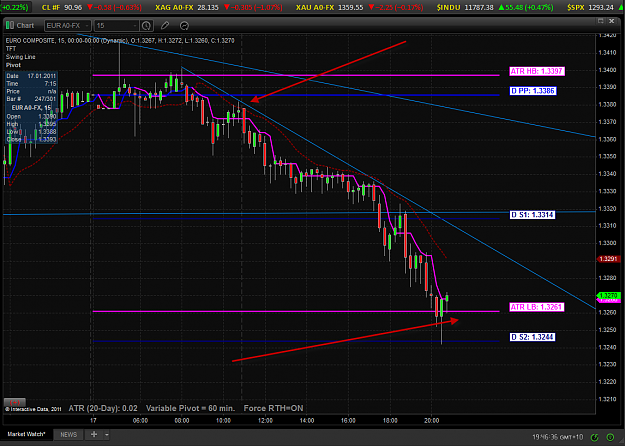This screenshot has width=625, height=446.
Task: Click the D PP: 1.3386 label
Action: 533,91
